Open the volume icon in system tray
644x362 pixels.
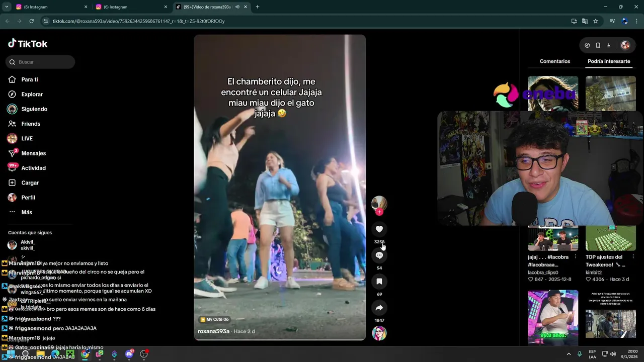pyautogui.click(x=613, y=354)
